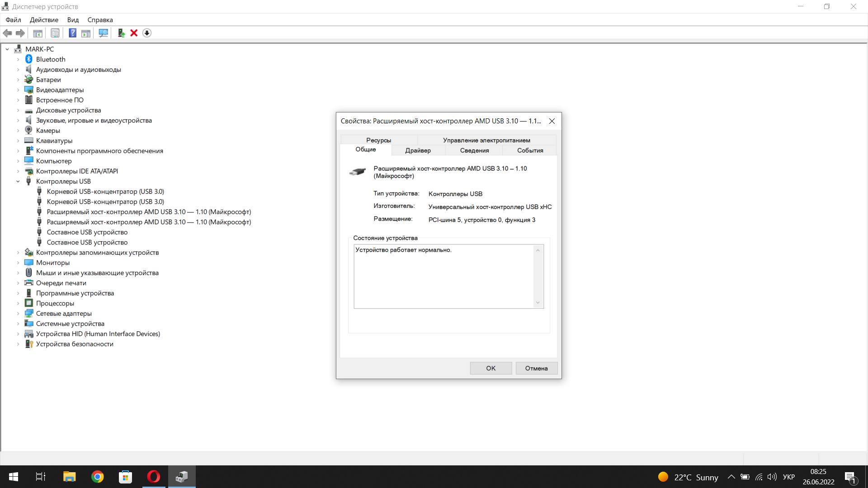Open the Действие menu
868x488 pixels.
pos(44,20)
